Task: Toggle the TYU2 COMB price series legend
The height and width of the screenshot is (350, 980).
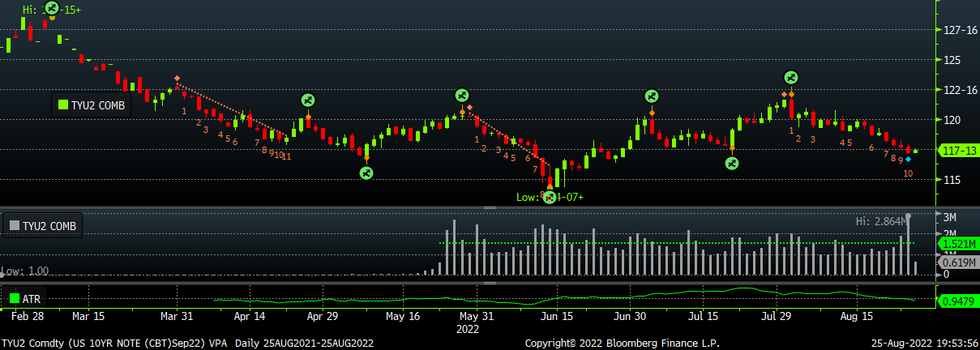Action: click(89, 104)
